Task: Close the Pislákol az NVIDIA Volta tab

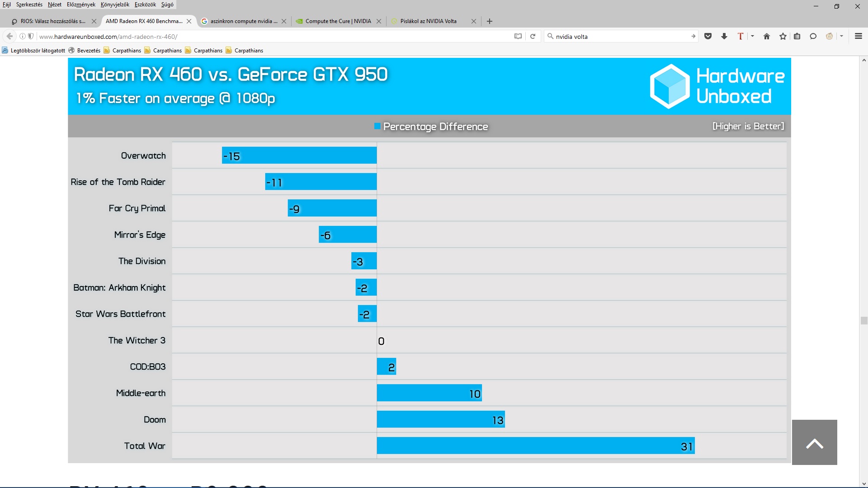Action: (x=474, y=21)
